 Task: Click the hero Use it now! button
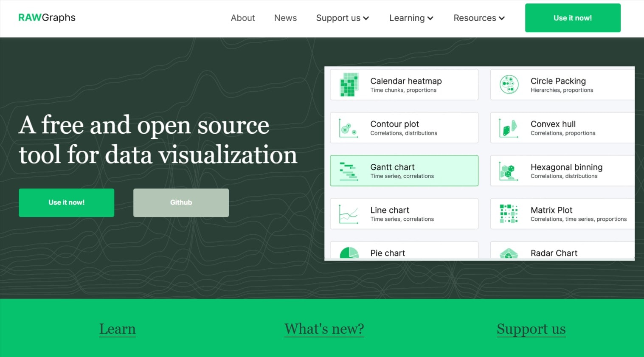[67, 202]
